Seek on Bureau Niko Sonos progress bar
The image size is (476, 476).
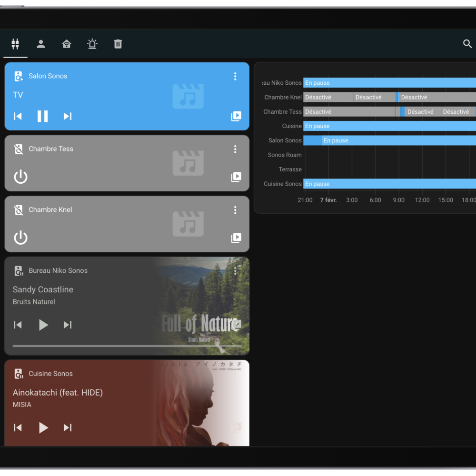[x=127, y=346]
